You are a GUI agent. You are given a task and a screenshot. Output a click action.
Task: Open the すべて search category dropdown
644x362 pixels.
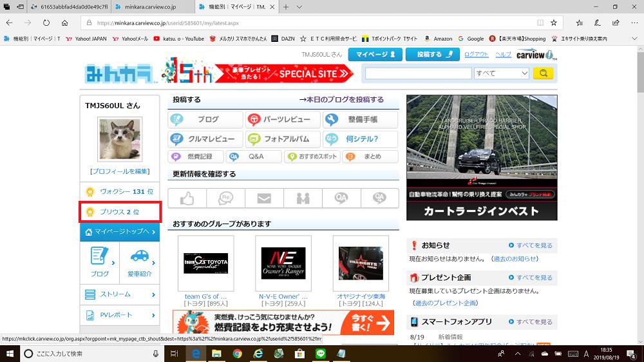point(502,73)
